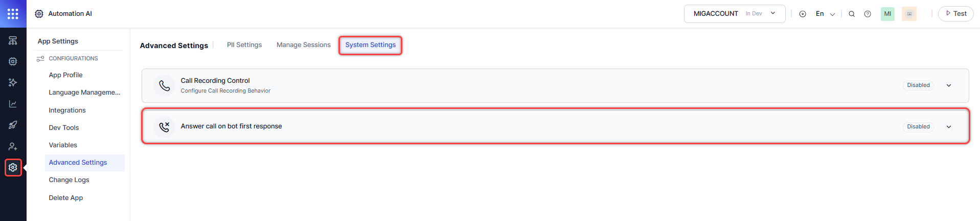Click the sparkle AI sidebar icon

point(13,82)
